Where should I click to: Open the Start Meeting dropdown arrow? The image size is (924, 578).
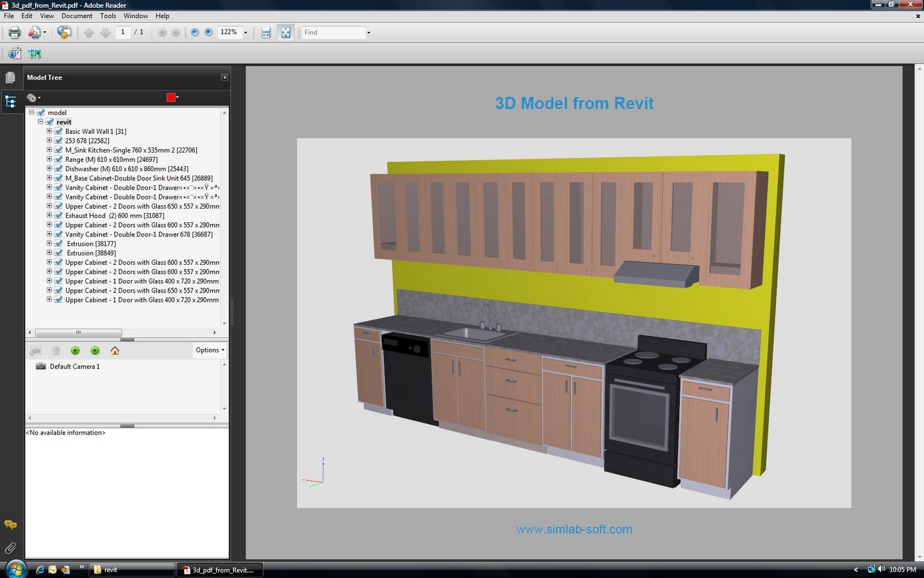click(x=44, y=32)
